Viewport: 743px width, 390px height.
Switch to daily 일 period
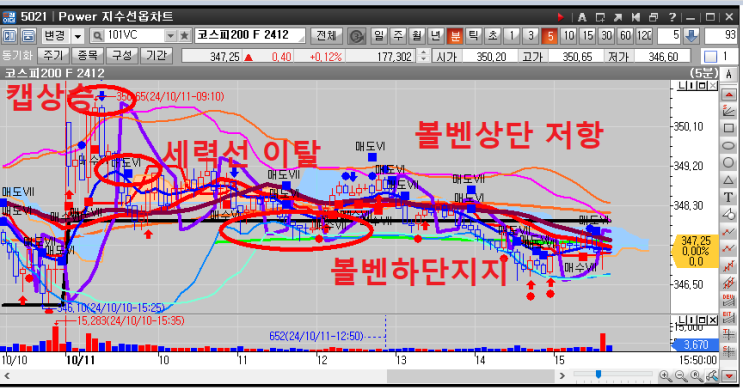click(379, 36)
